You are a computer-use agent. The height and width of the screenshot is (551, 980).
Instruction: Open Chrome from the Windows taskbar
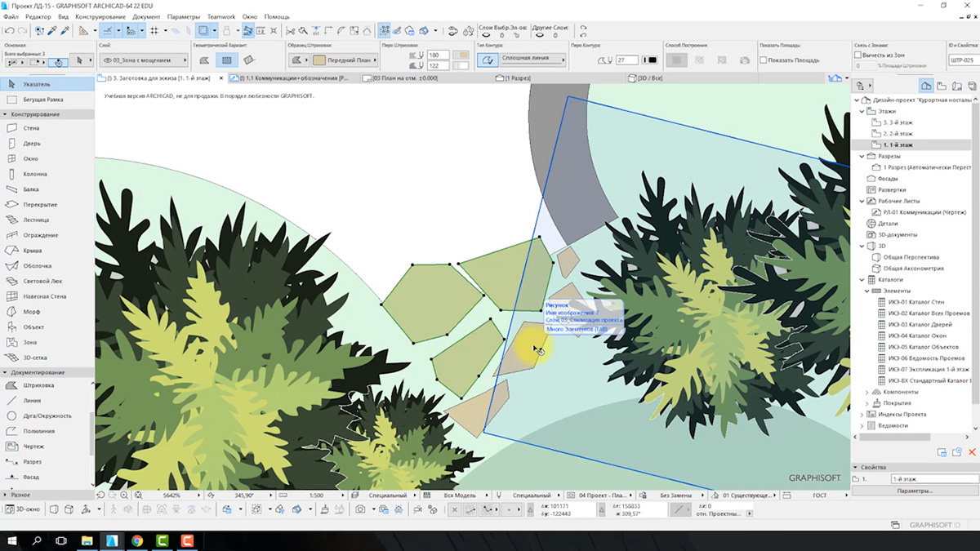pyautogui.click(x=136, y=540)
